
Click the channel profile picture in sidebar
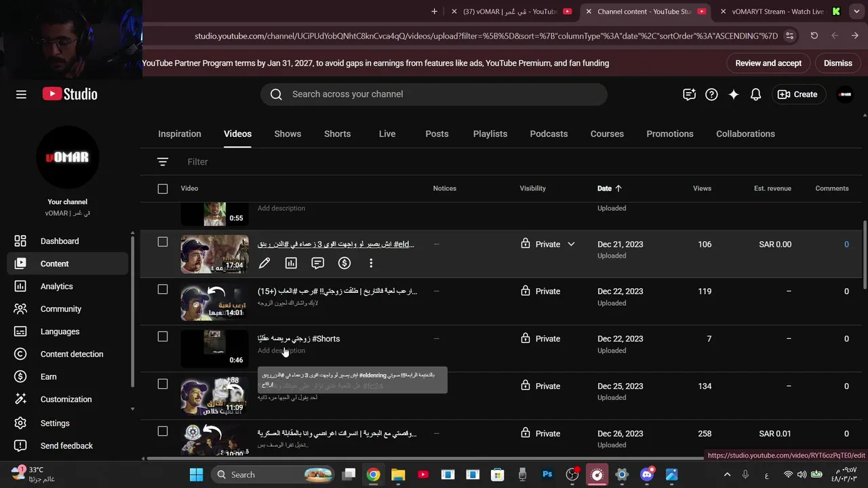pos(68,157)
